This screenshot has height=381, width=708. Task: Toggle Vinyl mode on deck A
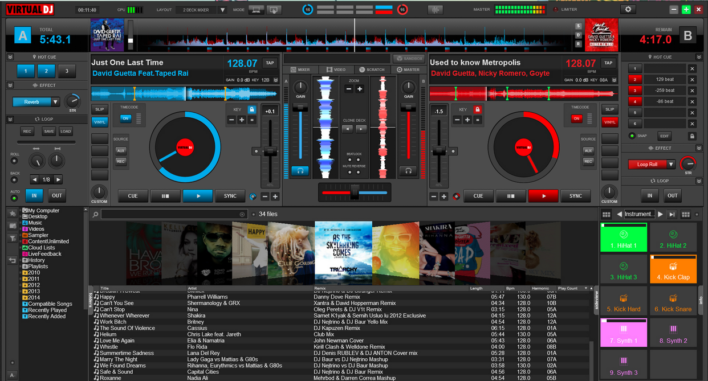click(x=99, y=122)
